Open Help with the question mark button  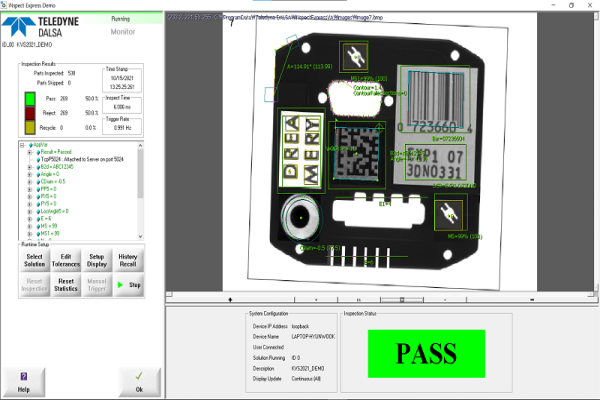(24, 382)
